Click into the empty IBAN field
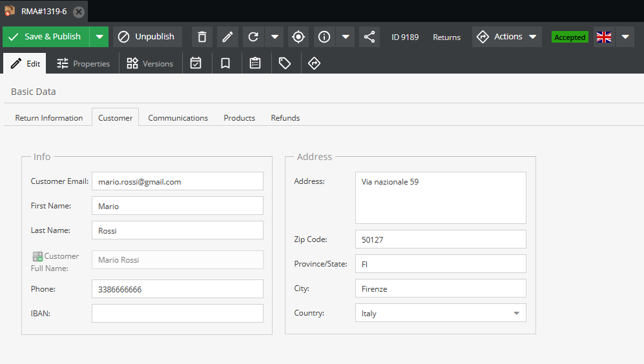Screen dimensions: 644x364 tap(178, 314)
